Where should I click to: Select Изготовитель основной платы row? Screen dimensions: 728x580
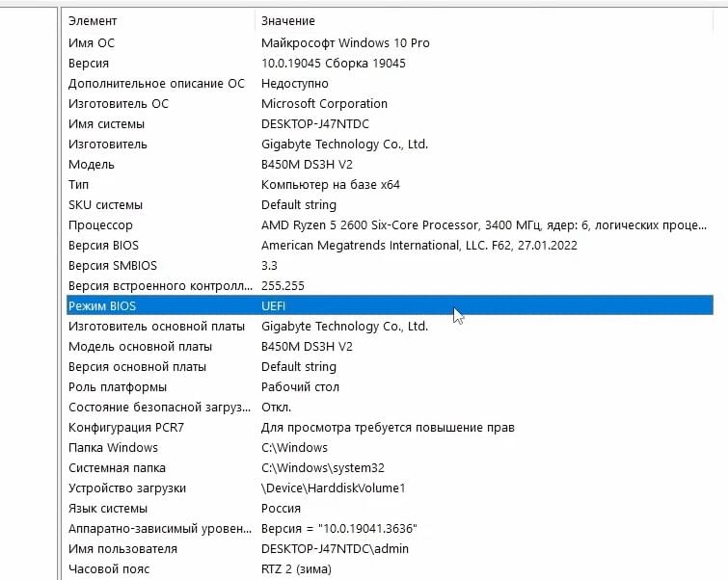[390, 327]
